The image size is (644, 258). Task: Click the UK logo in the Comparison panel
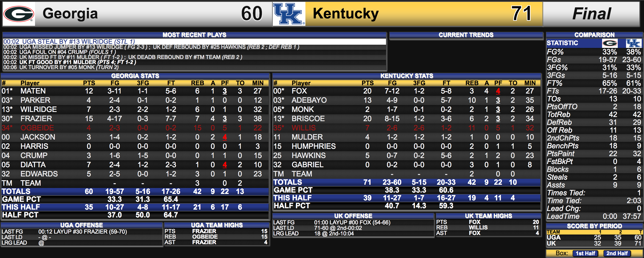[633, 43]
